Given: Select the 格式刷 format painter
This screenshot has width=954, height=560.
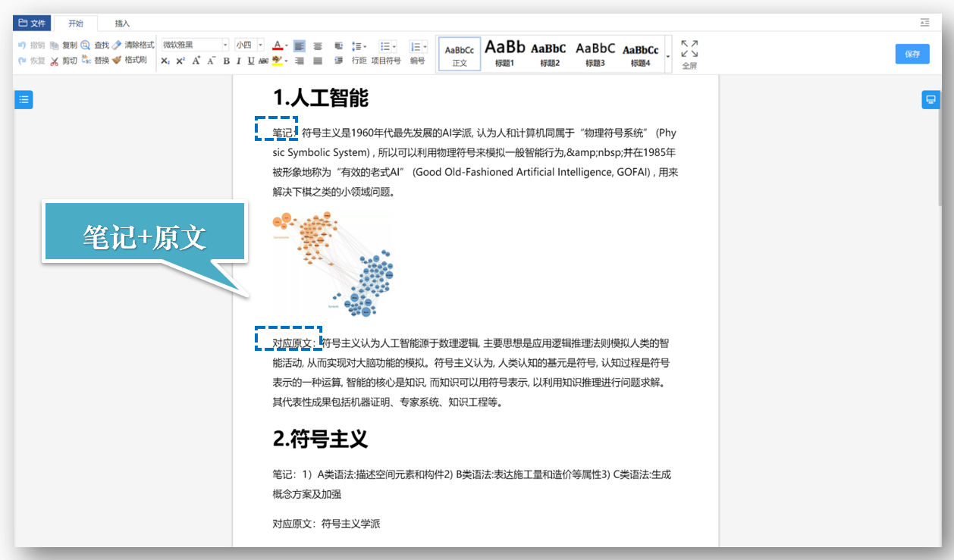Looking at the screenshot, I should pyautogui.click(x=117, y=61).
